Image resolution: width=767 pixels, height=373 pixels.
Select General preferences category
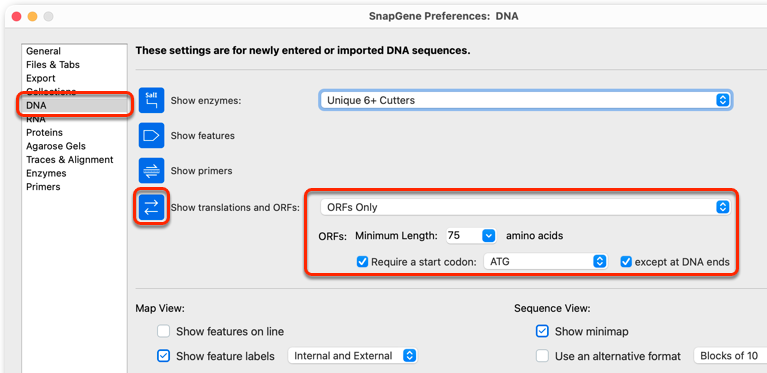point(74,51)
